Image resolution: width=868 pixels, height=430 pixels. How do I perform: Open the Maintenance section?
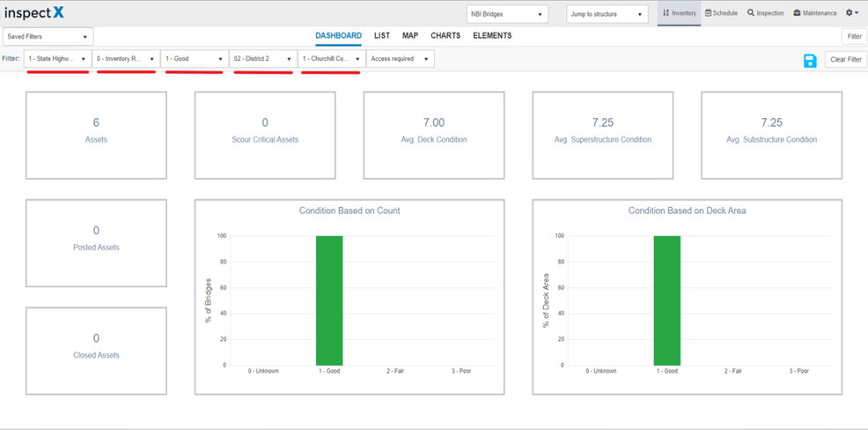click(x=815, y=12)
